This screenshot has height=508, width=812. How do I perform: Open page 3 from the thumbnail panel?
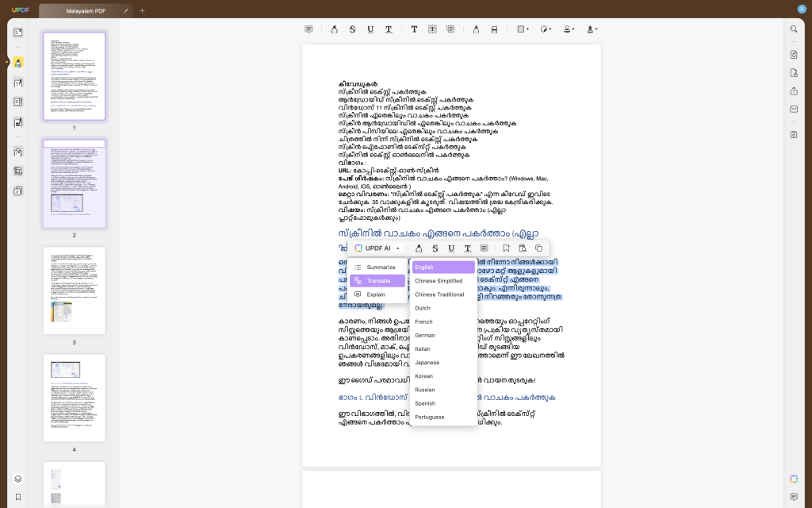click(x=74, y=289)
